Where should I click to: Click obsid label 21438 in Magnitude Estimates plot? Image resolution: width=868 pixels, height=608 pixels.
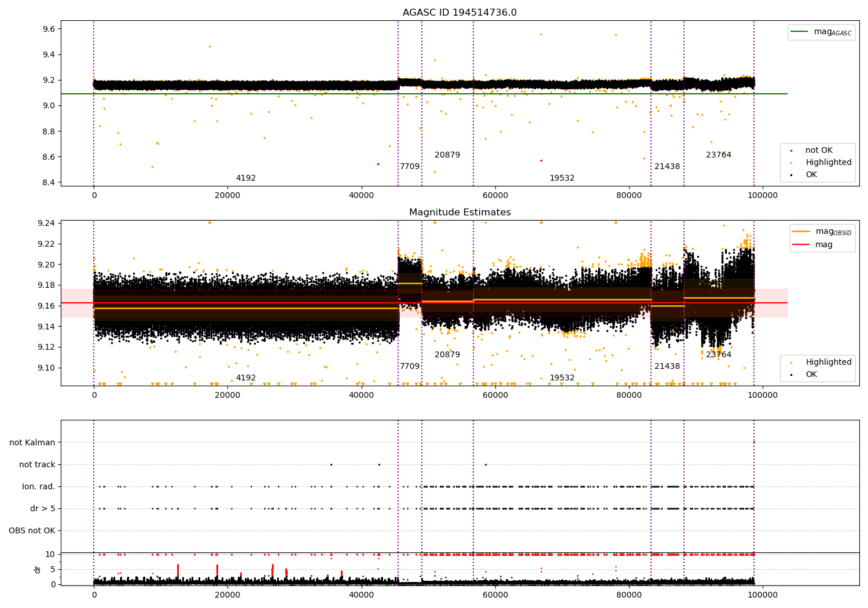click(667, 367)
